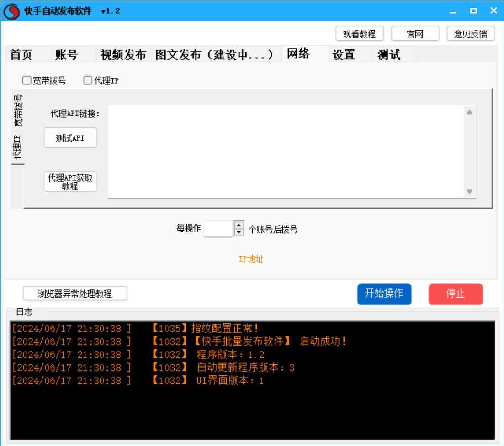
Task: Click the 代理API链接 label
Action: (74, 114)
